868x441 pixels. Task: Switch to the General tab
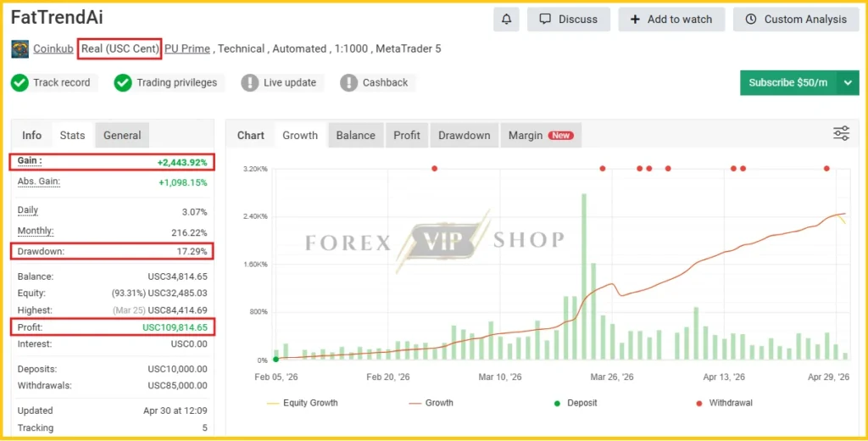[x=122, y=135]
